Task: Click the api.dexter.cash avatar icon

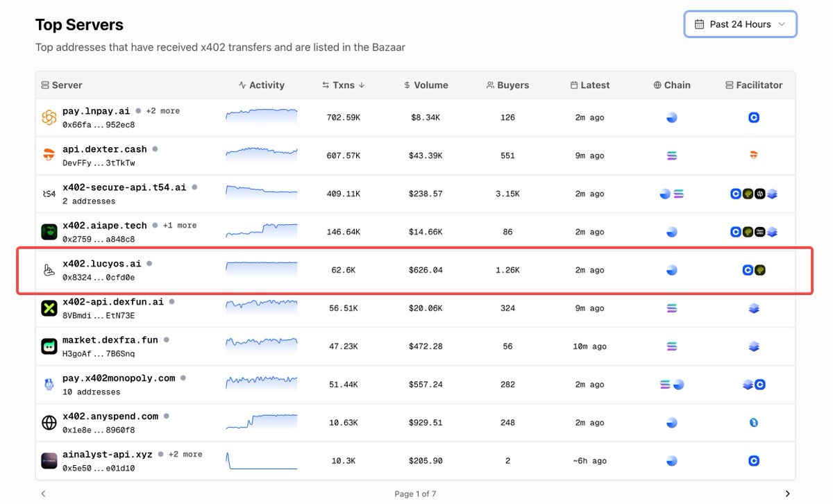Action: tap(49, 156)
